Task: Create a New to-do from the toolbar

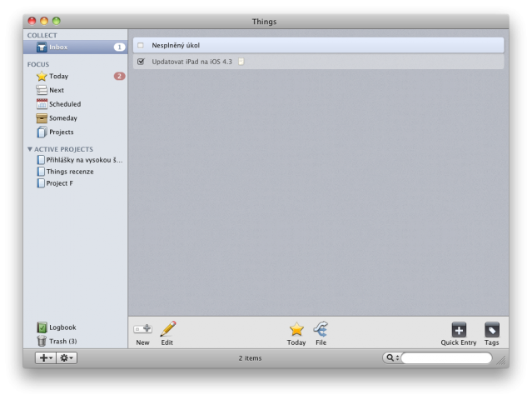Action: tap(143, 333)
